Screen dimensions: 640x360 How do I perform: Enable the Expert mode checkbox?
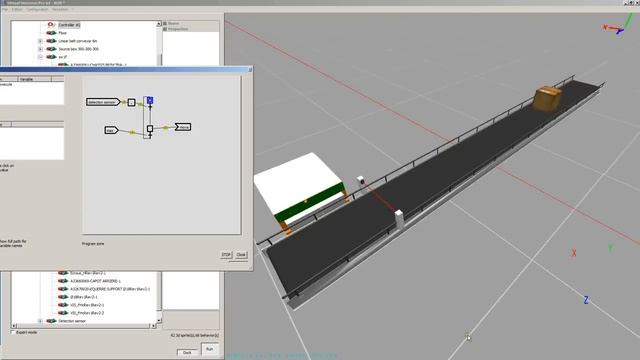click(13, 332)
